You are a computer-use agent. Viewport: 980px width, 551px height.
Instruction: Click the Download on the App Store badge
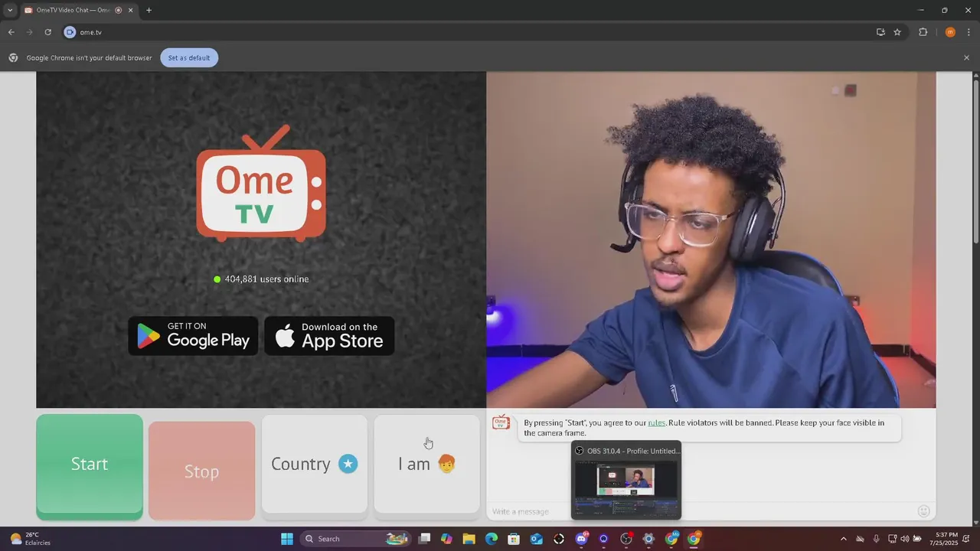click(329, 336)
